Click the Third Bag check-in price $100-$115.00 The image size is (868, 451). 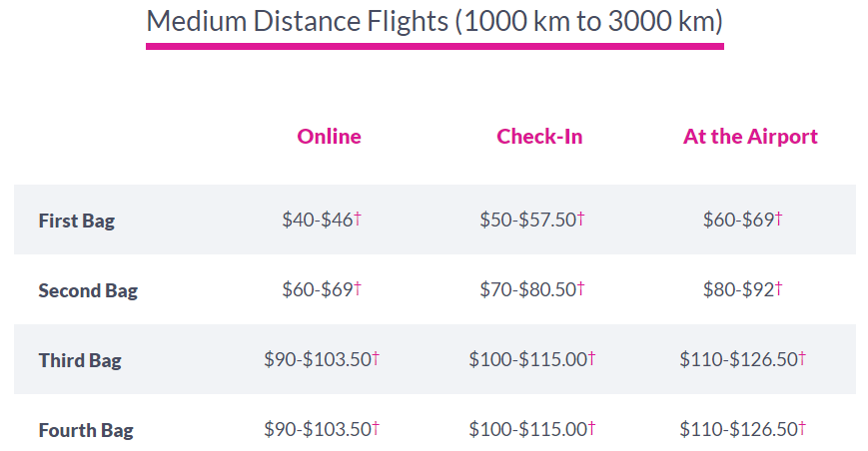(x=528, y=359)
